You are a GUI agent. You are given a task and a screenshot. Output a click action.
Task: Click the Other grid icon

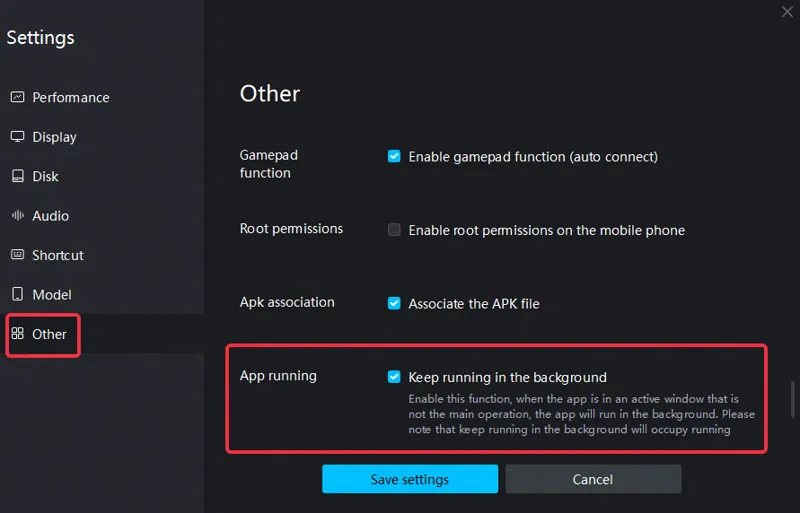point(17,333)
